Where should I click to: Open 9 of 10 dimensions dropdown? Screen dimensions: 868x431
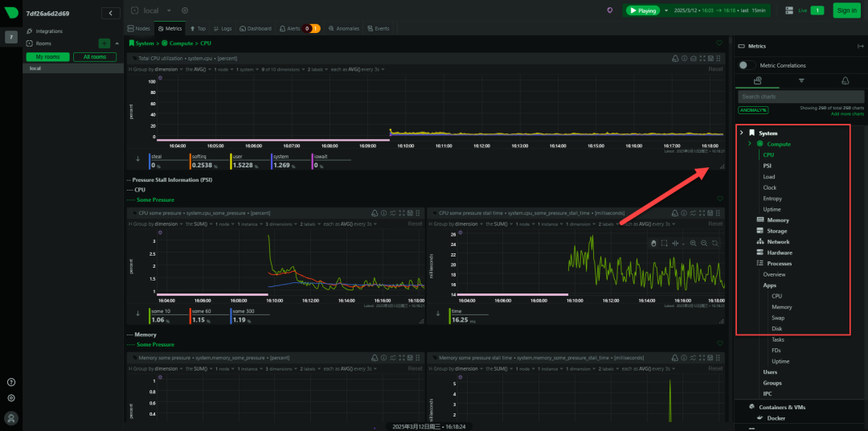(283, 69)
